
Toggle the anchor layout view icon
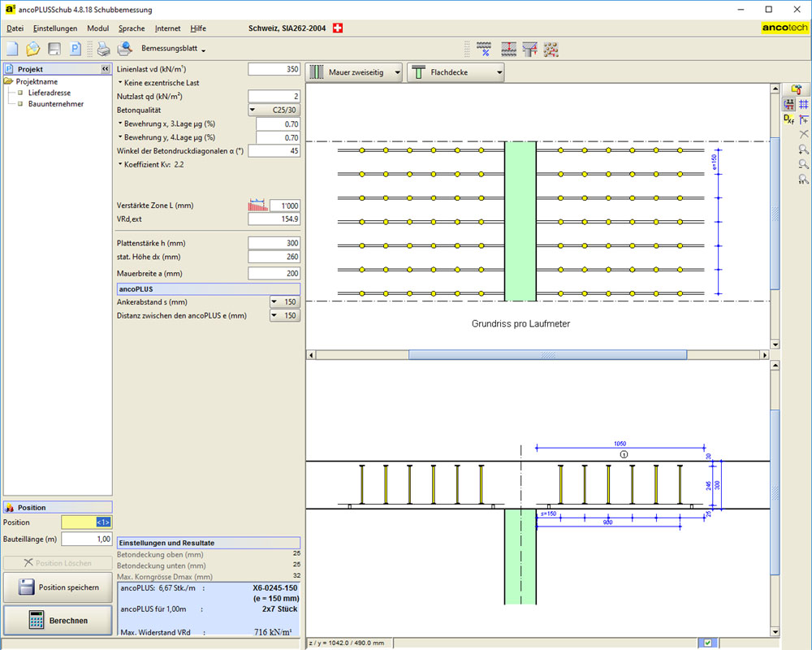[788, 104]
